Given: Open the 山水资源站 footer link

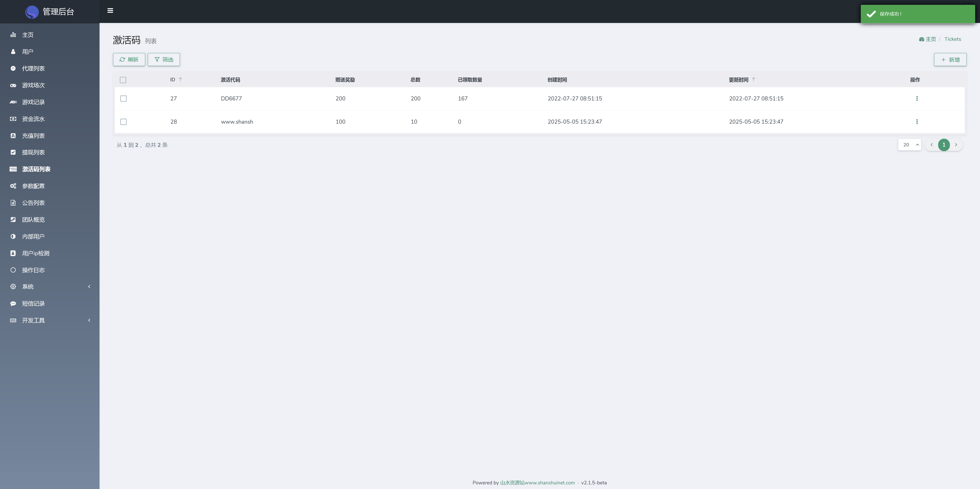Looking at the screenshot, I should click(x=537, y=483).
